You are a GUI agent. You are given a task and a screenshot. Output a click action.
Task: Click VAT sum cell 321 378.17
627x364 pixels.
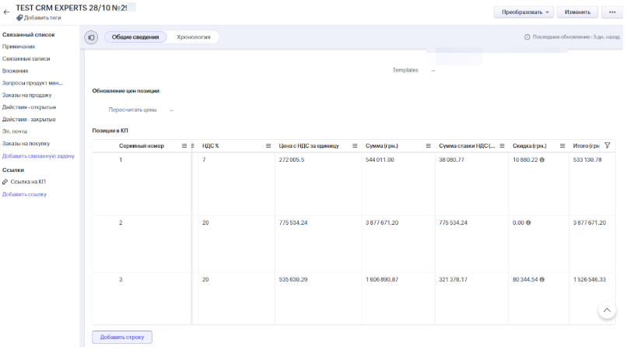coord(453,279)
